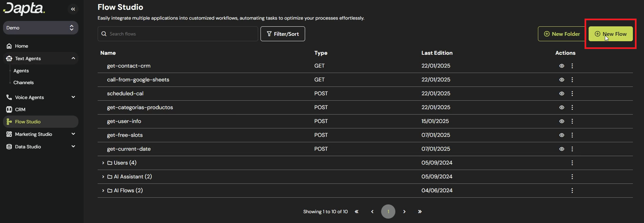The width and height of the screenshot is (644, 223).
Task: Expand the AI Assistant folder
Action: coord(103,177)
